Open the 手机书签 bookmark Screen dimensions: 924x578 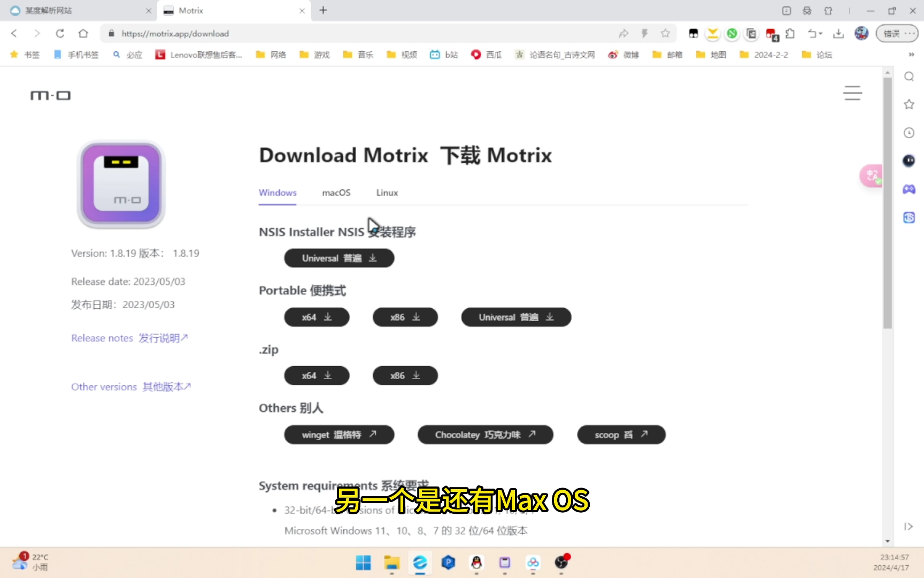[76, 55]
